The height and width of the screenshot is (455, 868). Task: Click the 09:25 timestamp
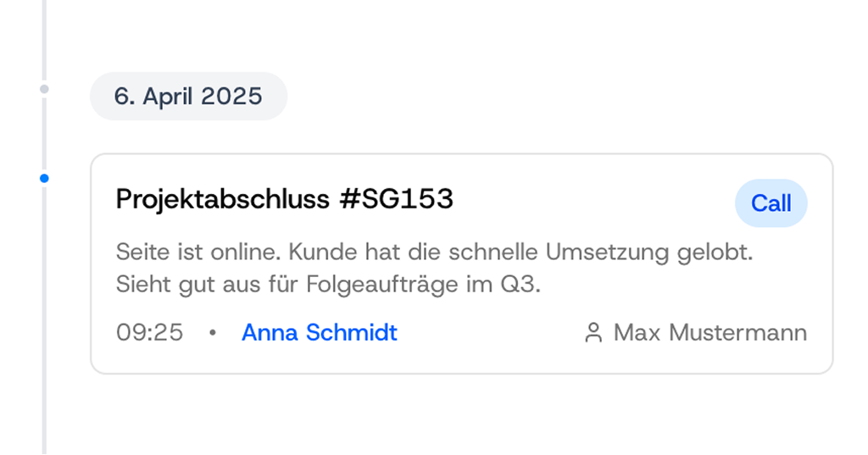[149, 333]
